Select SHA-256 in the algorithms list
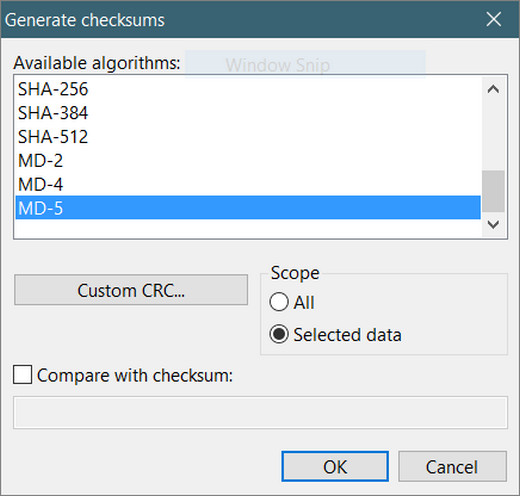Screen dimensions: 520x496 coord(248,89)
